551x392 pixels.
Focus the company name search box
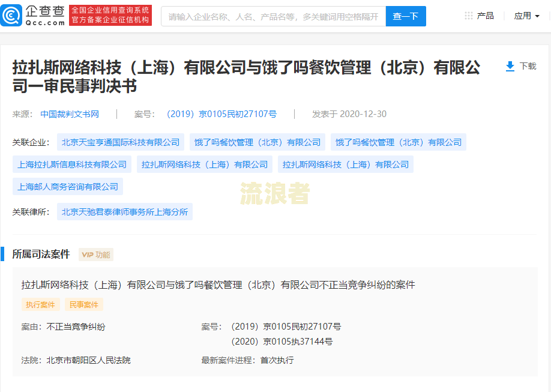point(273,16)
